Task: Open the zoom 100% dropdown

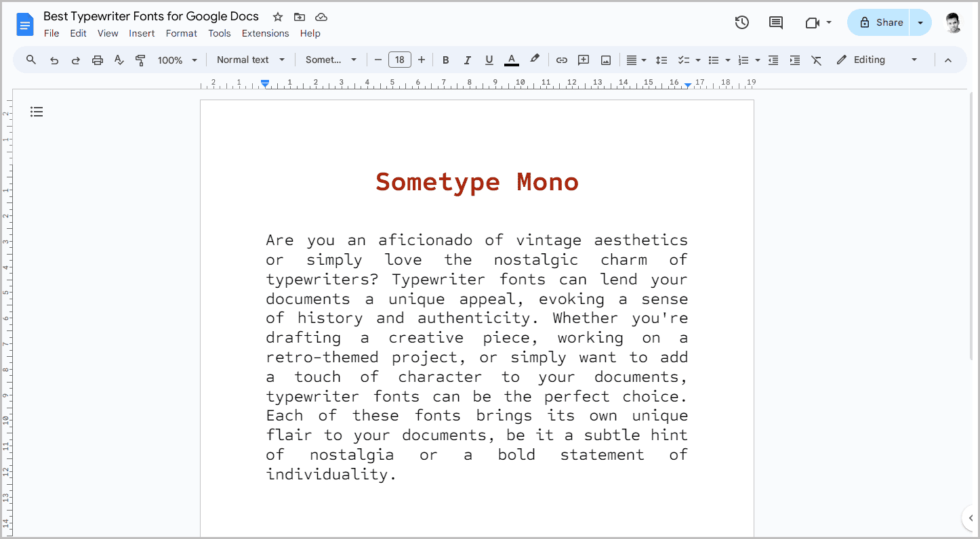Action: [178, 60]
